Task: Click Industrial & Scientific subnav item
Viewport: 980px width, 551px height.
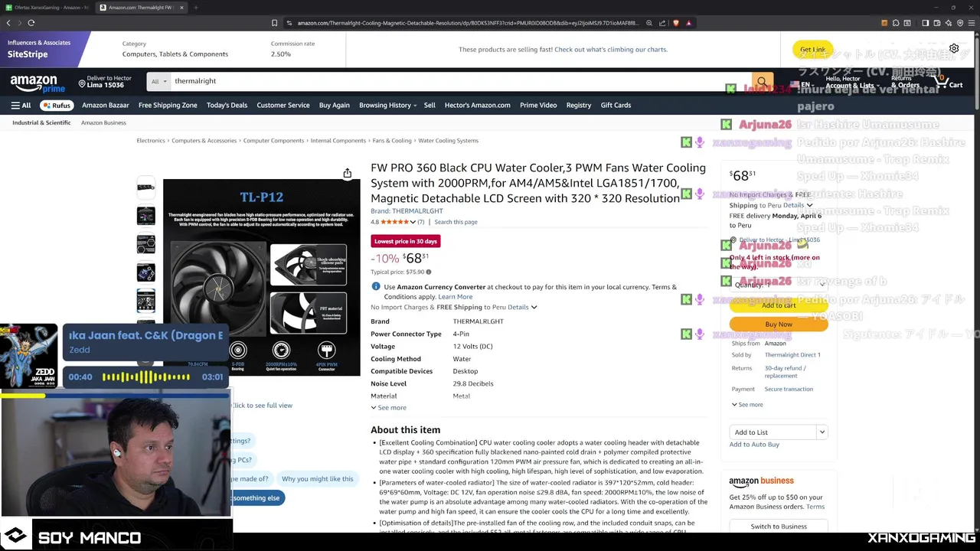Action: tap(41, 122)
